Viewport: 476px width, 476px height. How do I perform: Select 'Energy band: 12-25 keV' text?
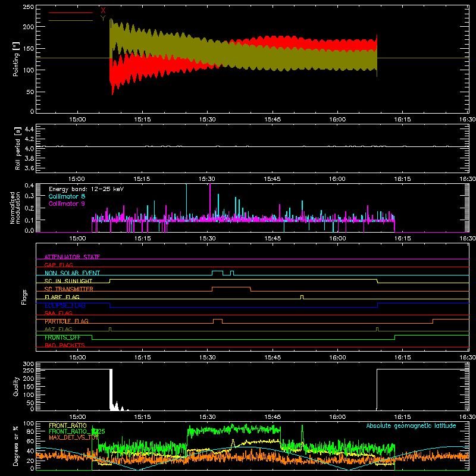(x=86, y=189)
